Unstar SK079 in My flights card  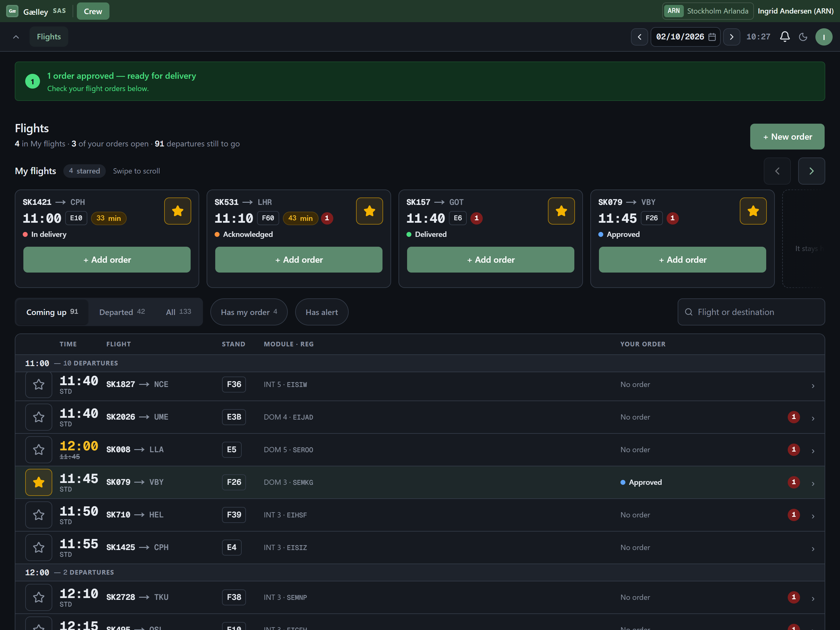click(x=753, y=211)
